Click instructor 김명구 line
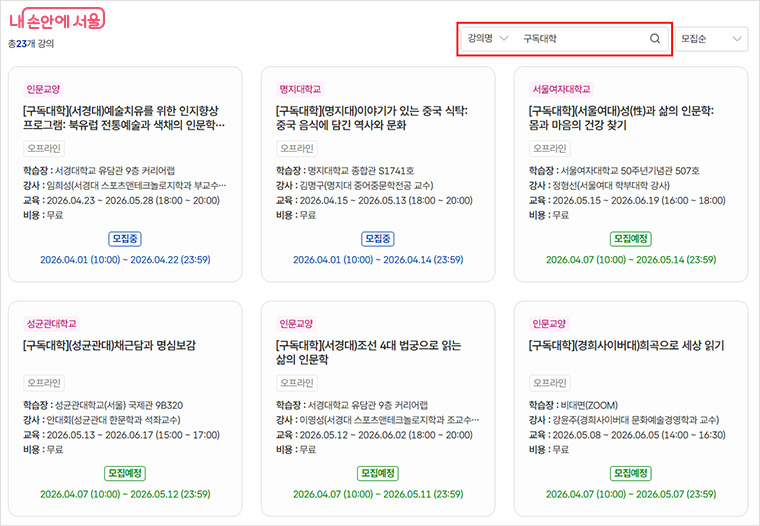 355,185
